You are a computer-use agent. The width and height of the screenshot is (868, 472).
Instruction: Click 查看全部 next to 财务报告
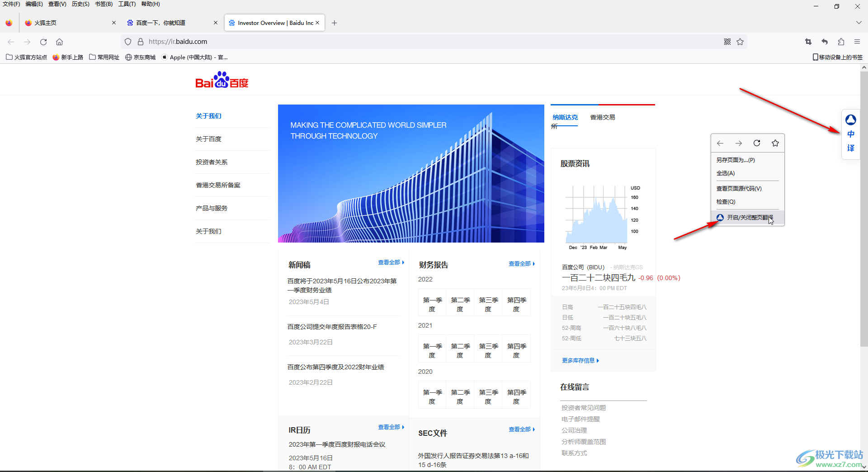[522, 264]
